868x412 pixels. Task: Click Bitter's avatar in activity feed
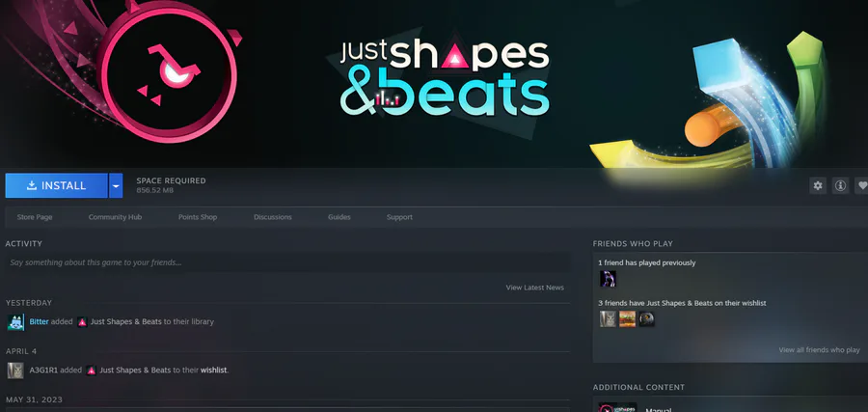click(x=15, y=321)
